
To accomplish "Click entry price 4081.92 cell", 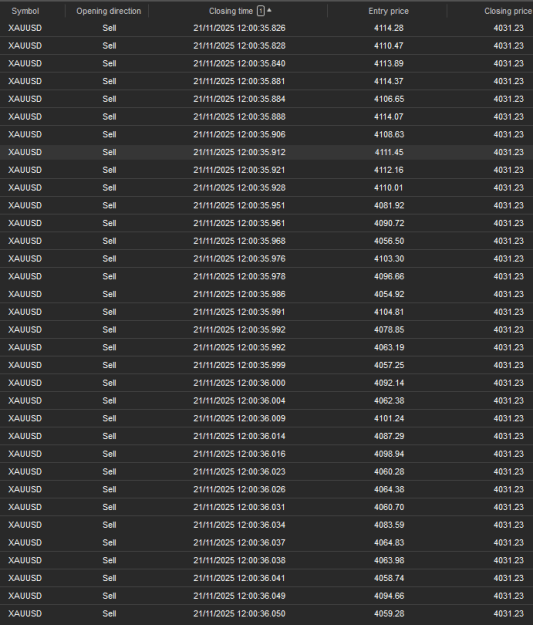I will tap(389, 206).
